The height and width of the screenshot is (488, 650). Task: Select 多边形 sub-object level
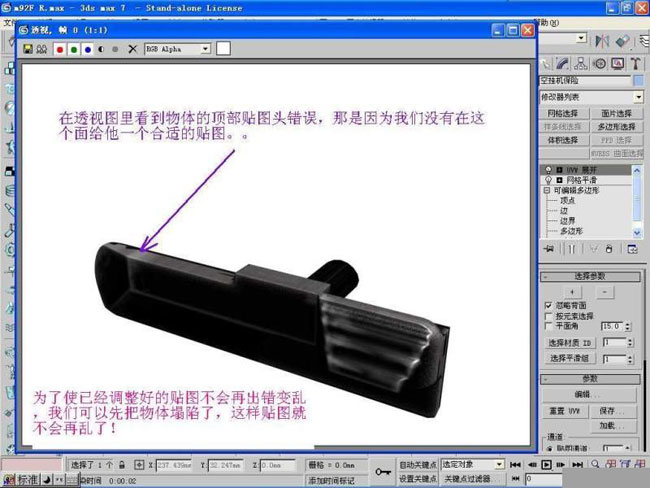(571, 231)
